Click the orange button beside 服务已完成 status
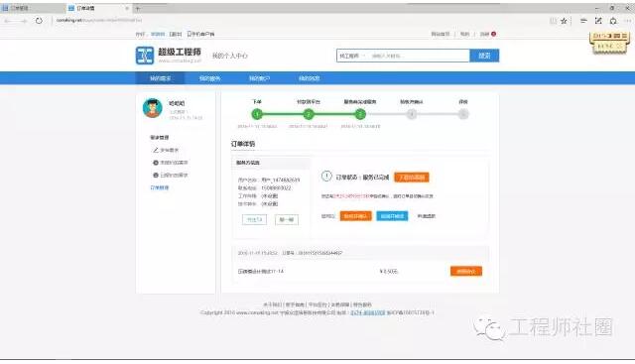The image size is (635, 364). tap(412, 177)
